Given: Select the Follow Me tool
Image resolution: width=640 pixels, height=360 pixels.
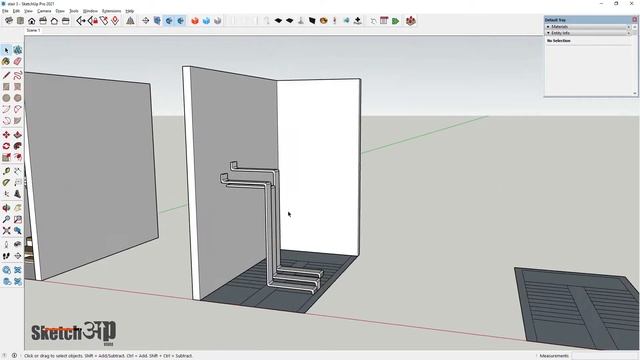Looking at the screenshot, I should tap(18, 146).
